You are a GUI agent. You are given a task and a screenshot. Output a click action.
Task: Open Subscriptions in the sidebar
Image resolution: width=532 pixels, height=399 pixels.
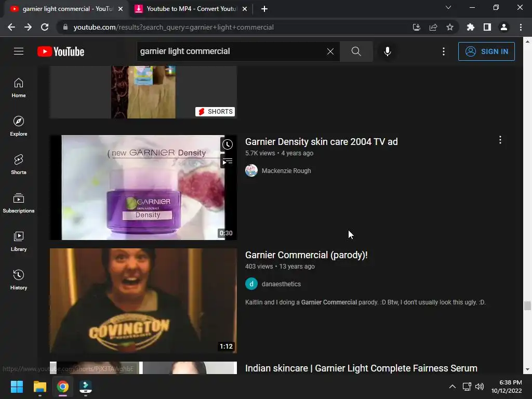pyautogui.click(x=19, y=203)
